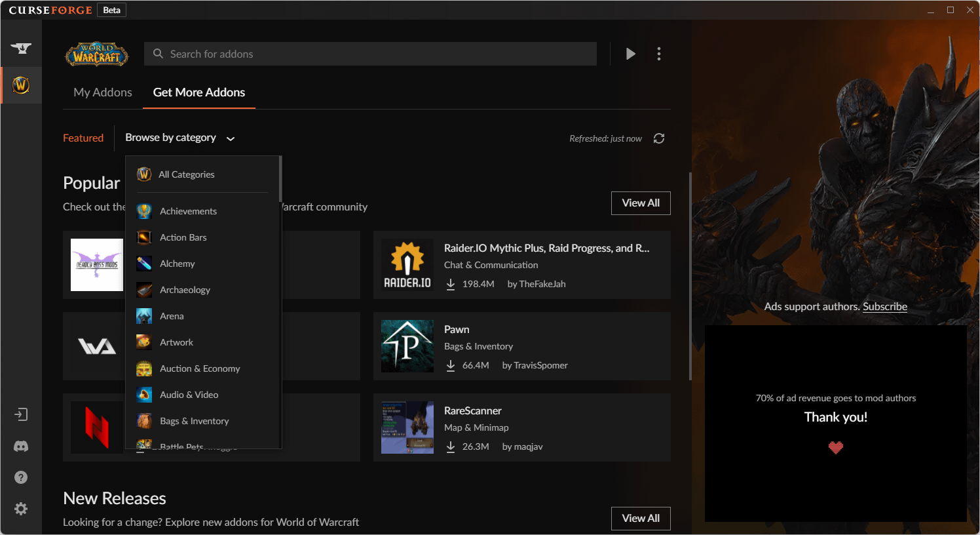Click the category list scrollbar

click(280, 179)
